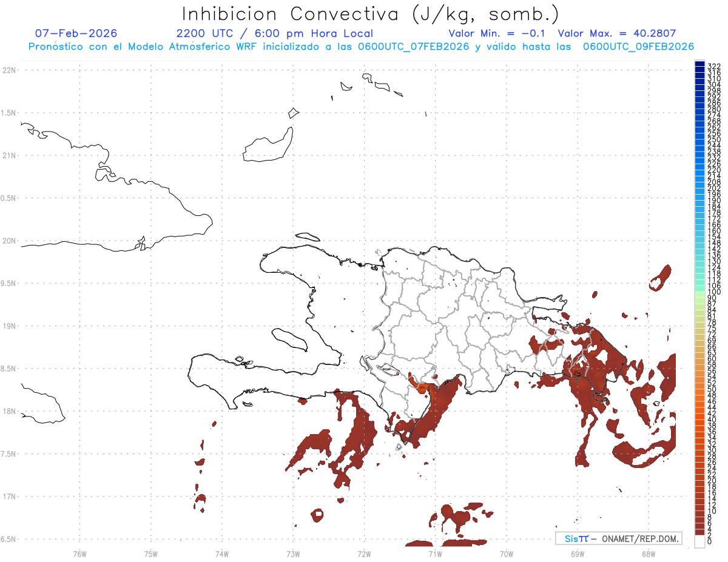Click the "18N" latitude label

(9, 412)
